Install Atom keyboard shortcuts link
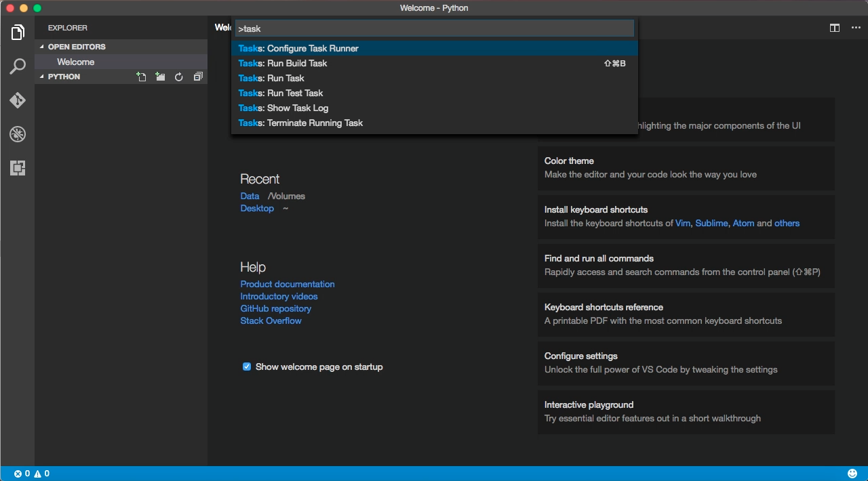This screenshot has width=868, height=481. (743, 223)
